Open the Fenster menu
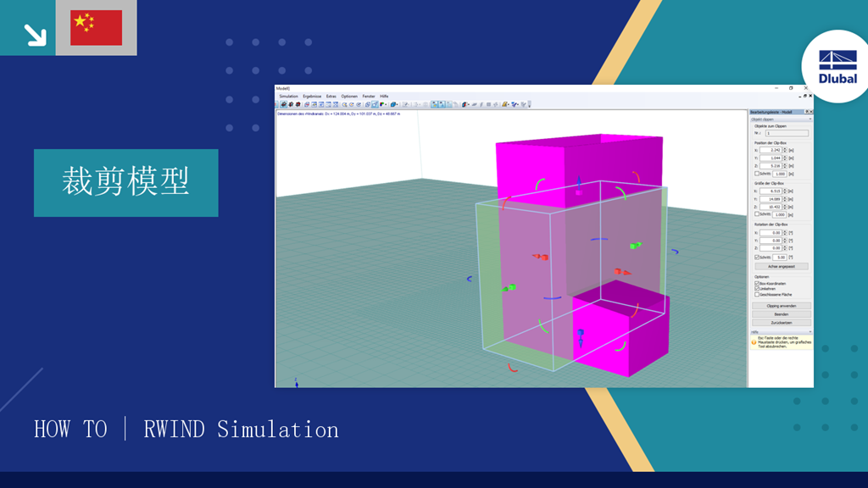 pos(369,97)
